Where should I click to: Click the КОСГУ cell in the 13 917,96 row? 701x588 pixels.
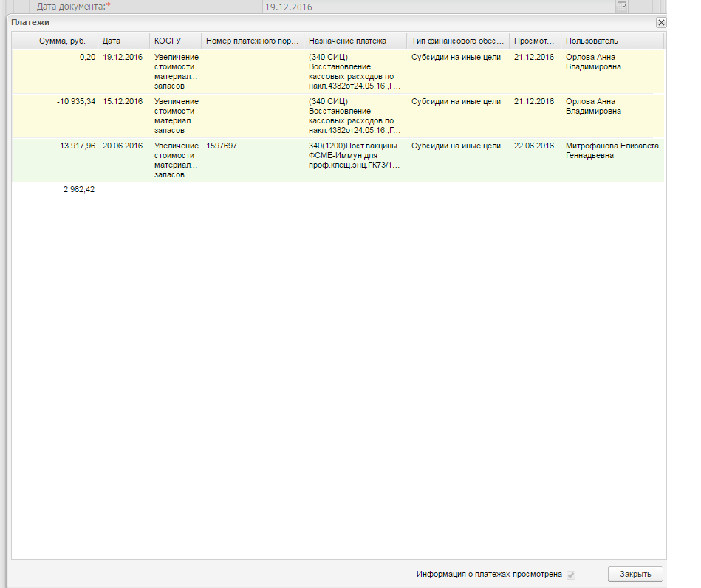[176, 160]
